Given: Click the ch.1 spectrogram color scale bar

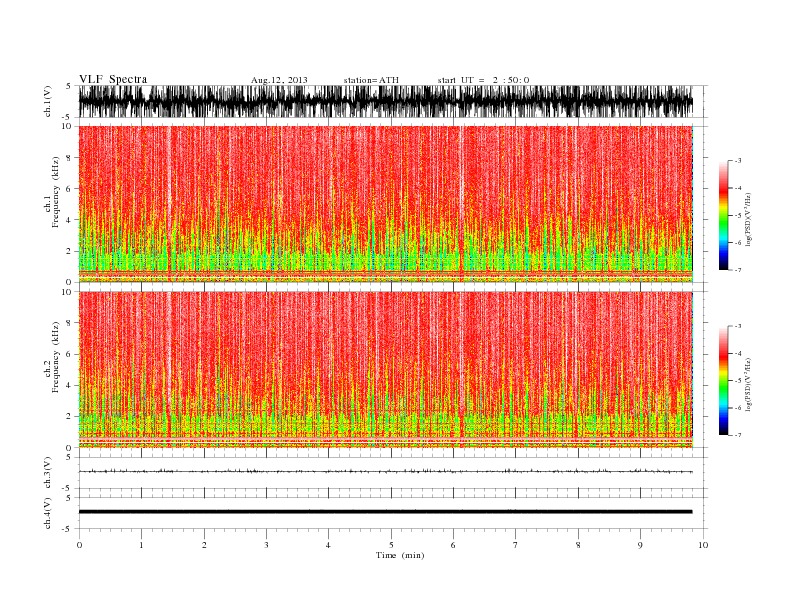Looking at the screenshot, I should pos(723,215).
